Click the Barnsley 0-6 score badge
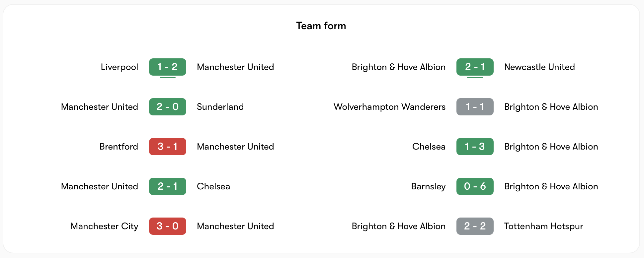 (x=475, y=186)
